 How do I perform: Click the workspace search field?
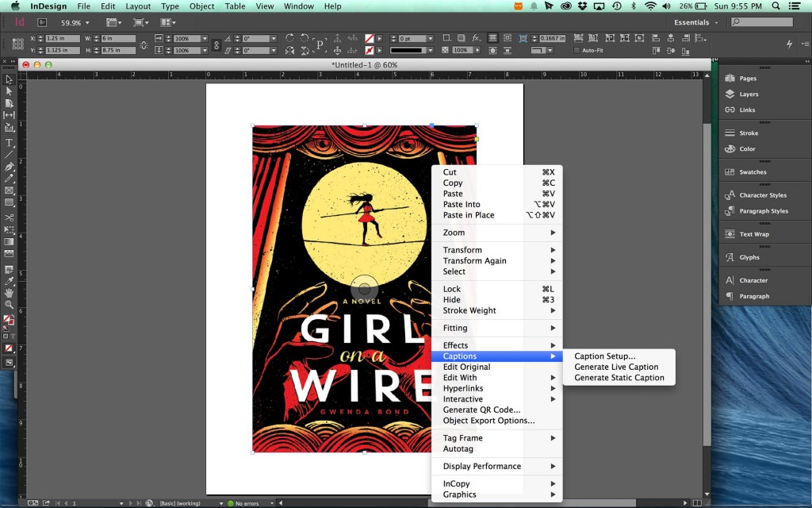click(x=762, y=21)
